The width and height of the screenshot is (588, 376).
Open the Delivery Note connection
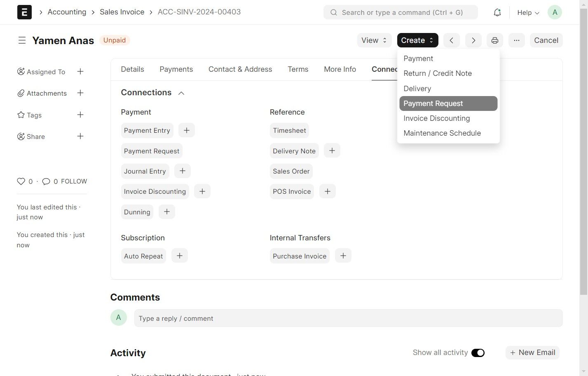(x=294, y=151)
